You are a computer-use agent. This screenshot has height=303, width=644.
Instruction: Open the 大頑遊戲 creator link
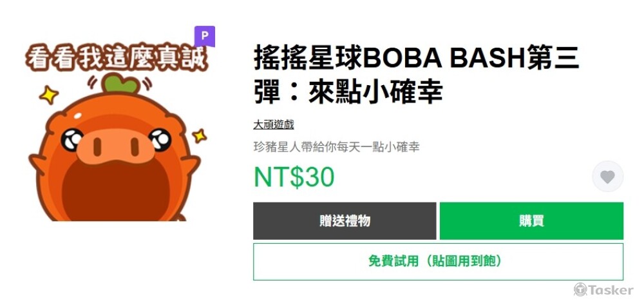coord(274,124)
